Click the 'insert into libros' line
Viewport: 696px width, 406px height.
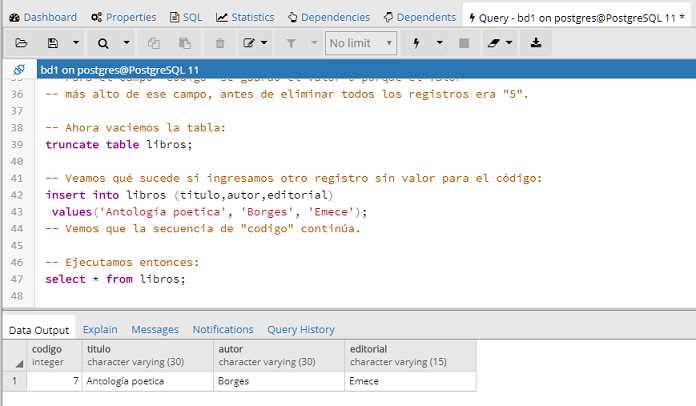coord(189,195)
